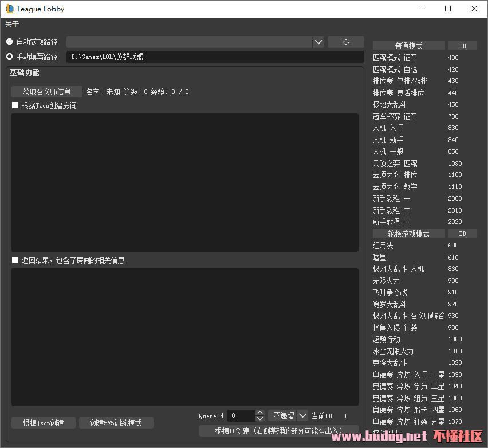
Task: Select the 排位赛 灵活排位 row
Action: 399,93
